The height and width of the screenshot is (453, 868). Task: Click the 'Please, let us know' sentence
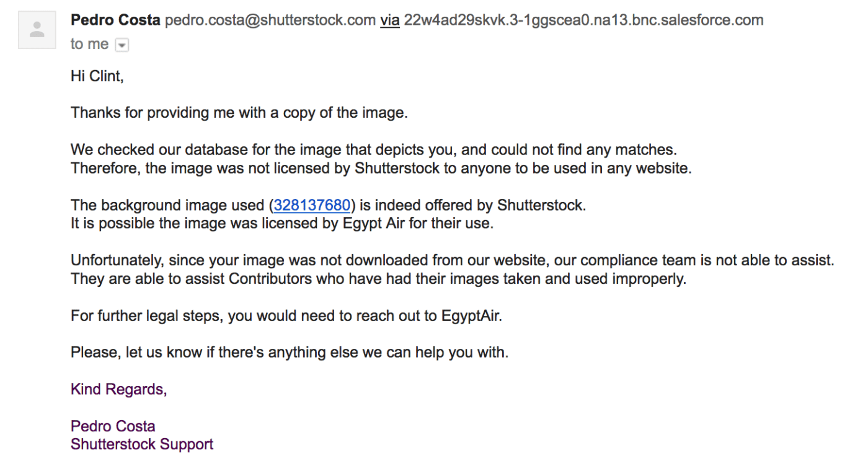point(290,353)
